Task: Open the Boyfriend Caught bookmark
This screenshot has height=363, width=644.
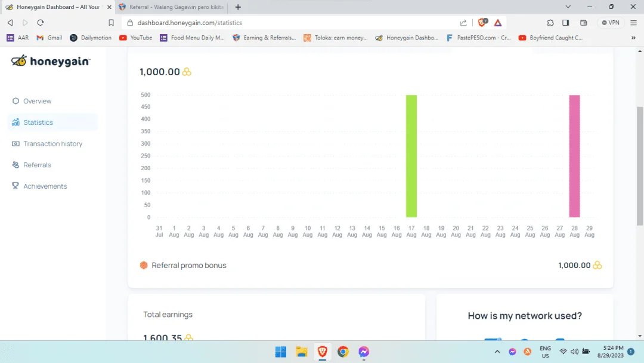Action: point(550,38)
